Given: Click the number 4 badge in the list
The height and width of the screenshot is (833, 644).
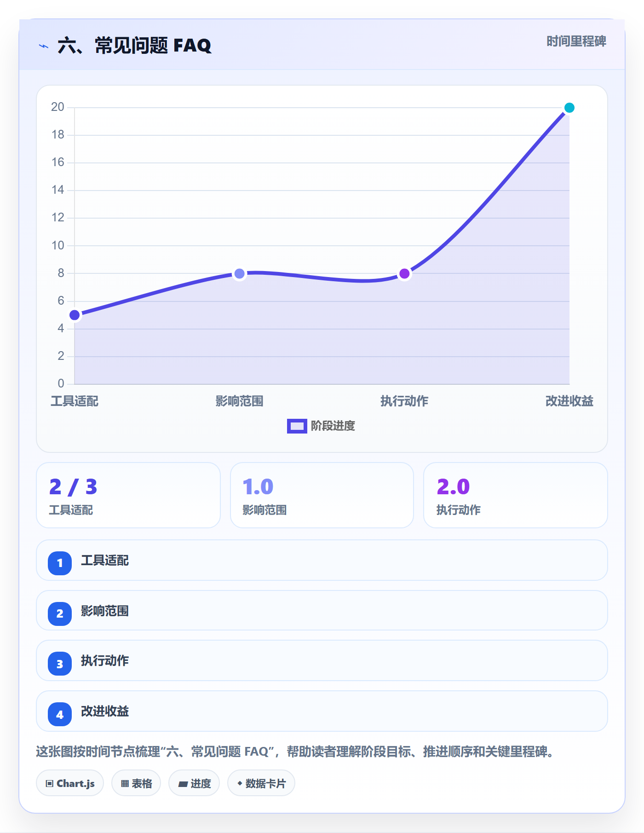Looking at the screenshot, I should coord(60,714).
